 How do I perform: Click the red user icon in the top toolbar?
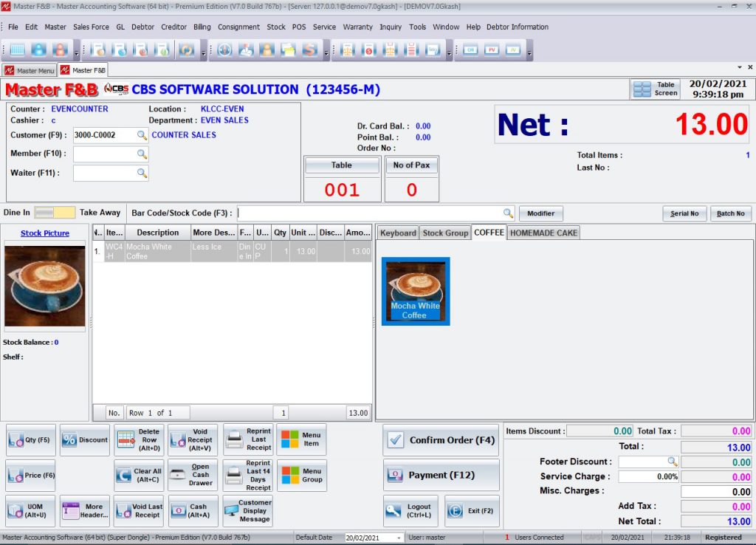tap(61, 49)
